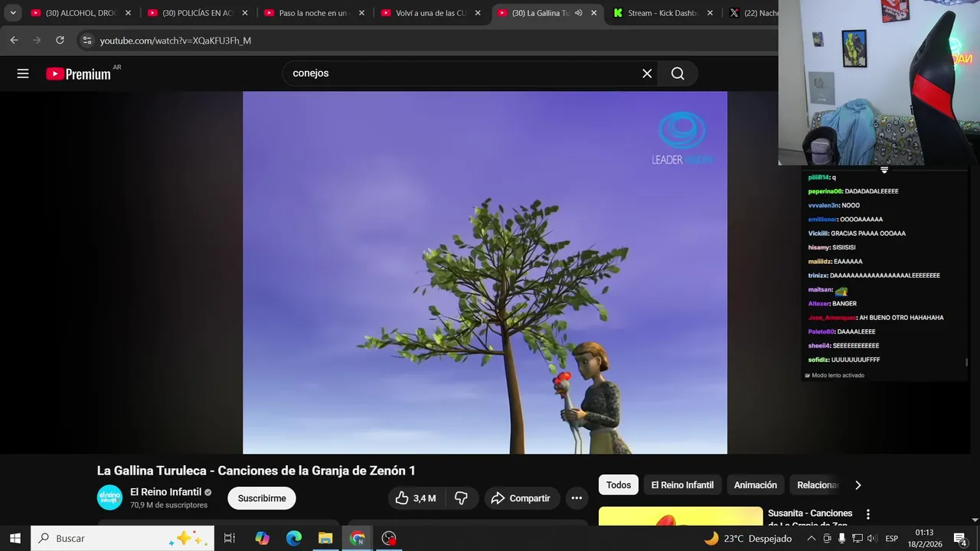
Task: Open File Explorer from the taskbar
Action: [x=325, y=538]
